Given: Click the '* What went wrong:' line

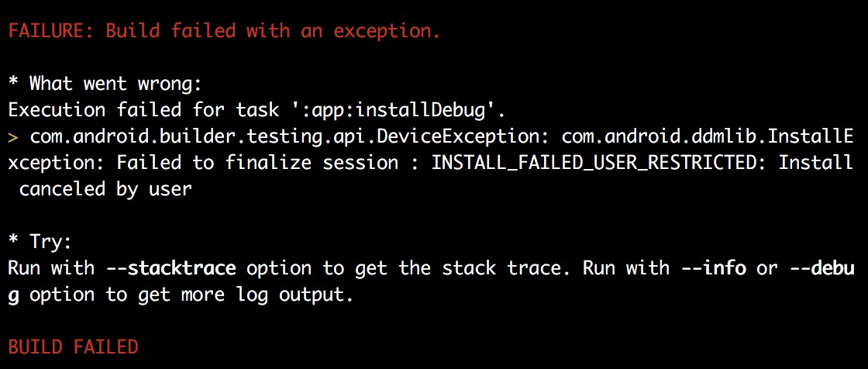Looking at the screenshot, I should pyautogui.click(x=105, y=84).
